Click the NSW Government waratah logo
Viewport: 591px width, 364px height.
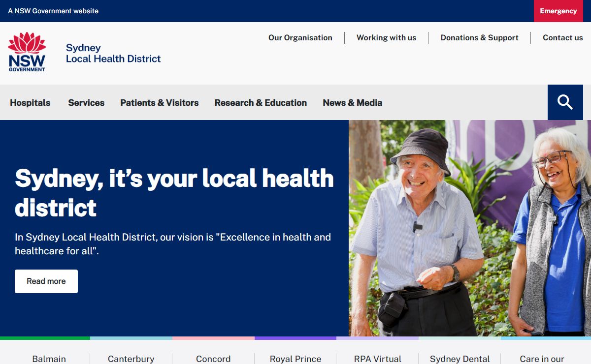[x=27, y=52]
